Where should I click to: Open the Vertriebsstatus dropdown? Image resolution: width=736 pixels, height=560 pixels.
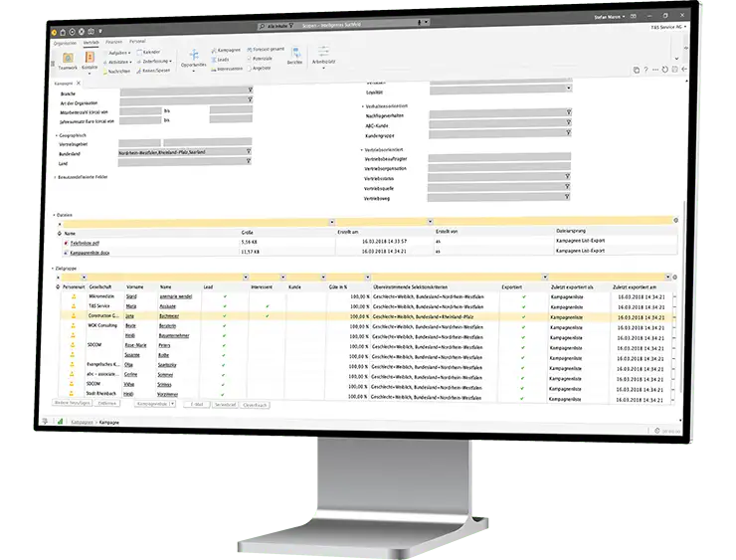tap(567, 176)
